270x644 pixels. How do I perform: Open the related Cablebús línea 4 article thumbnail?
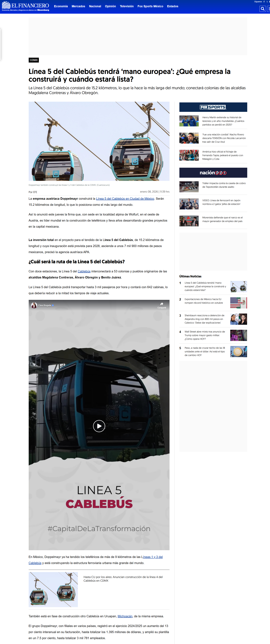(53, 590)
